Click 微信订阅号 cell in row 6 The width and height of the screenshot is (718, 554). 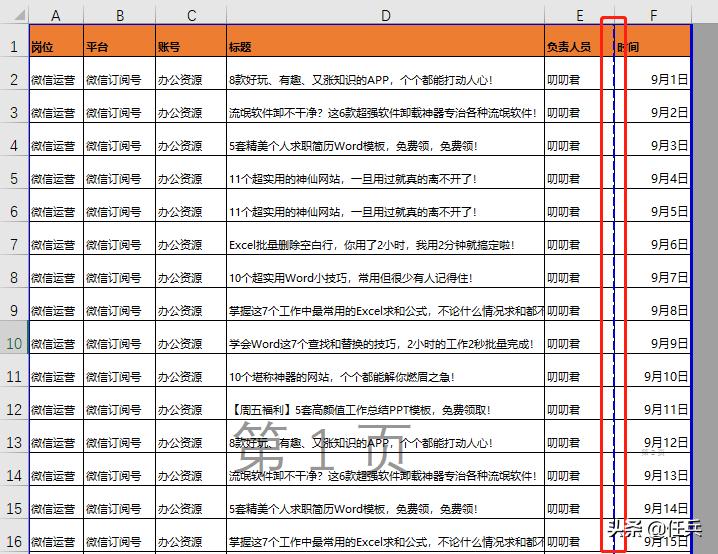(120, 205)
